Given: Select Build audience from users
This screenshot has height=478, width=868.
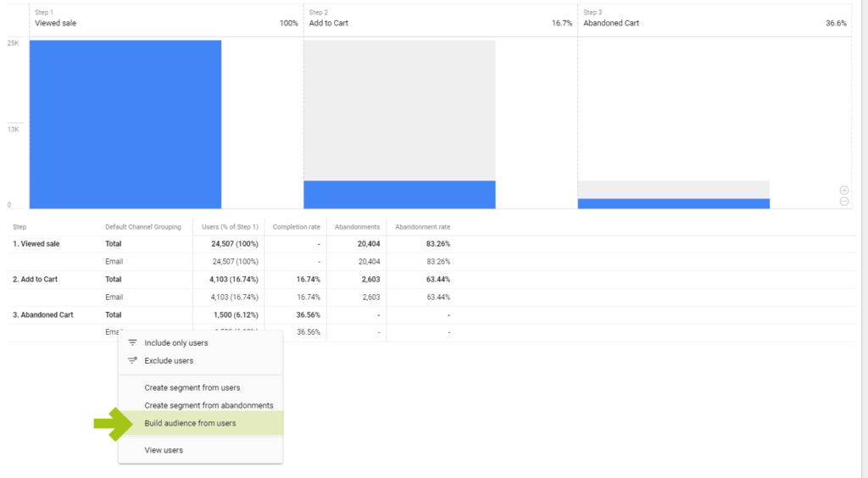Looking at the screenshot, I should 190,423.
